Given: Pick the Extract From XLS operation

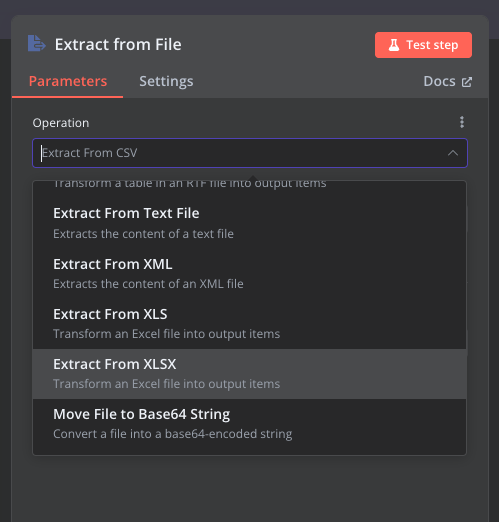Looking at the screenshot, I should [x=249, y=324].
